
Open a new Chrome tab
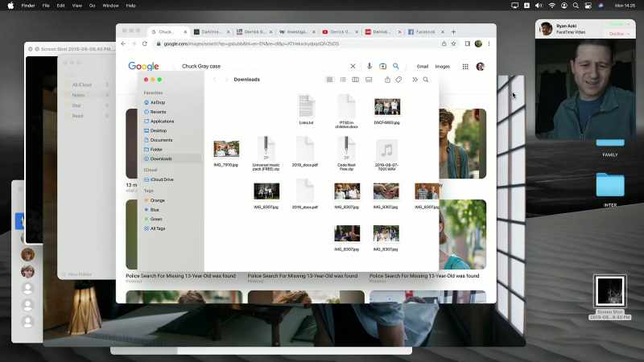tap(453, 31)
